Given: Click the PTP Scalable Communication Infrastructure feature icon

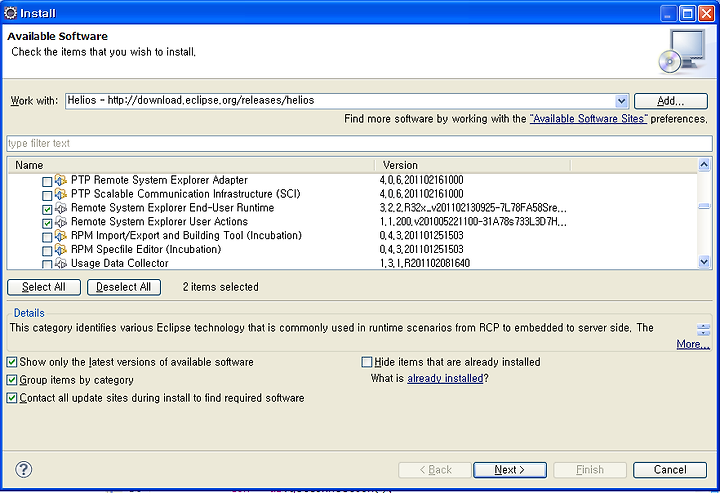Looking at the screenshot, I should (61, 194).
